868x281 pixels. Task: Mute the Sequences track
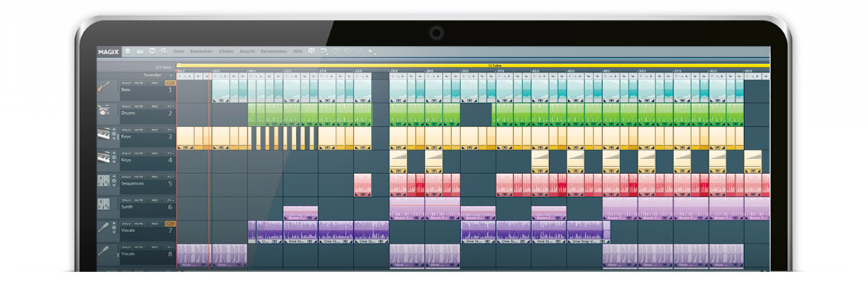[138, 177]
